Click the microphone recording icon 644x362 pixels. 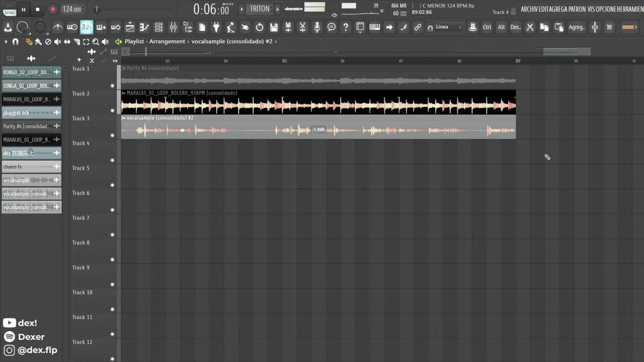[x=317, y=27]
